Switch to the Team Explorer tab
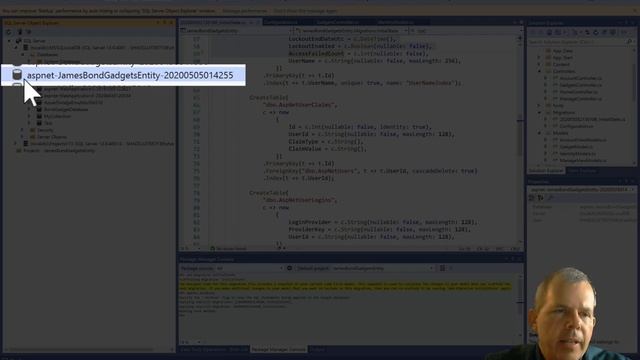This screenshot has height=360, width=640. (582, 171)
